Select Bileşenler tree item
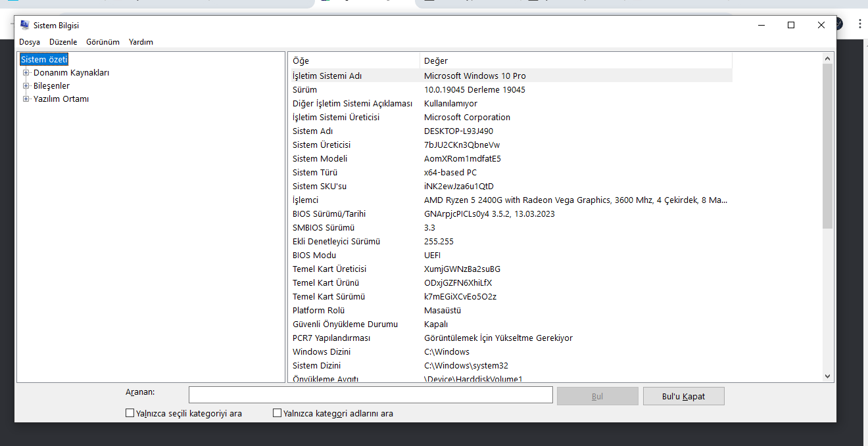Viewport: 868px width, 446px height. point(51,85)
